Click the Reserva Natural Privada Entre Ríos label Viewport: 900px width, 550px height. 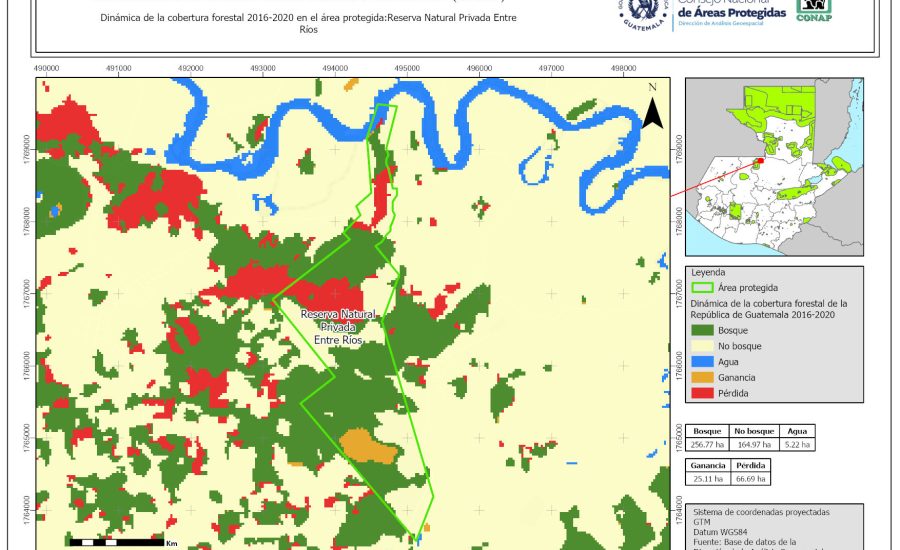coord(337,326)
